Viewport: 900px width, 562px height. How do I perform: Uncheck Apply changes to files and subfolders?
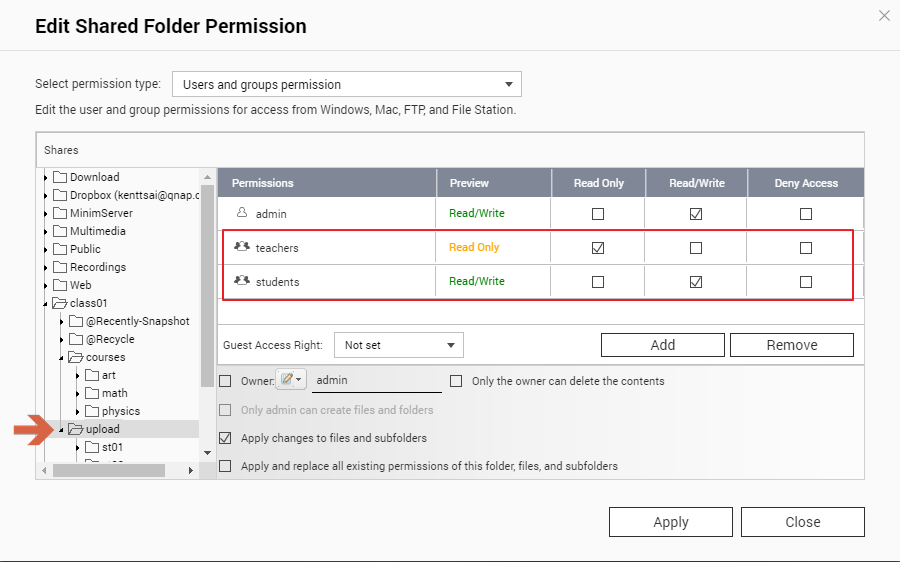point(225,438)
